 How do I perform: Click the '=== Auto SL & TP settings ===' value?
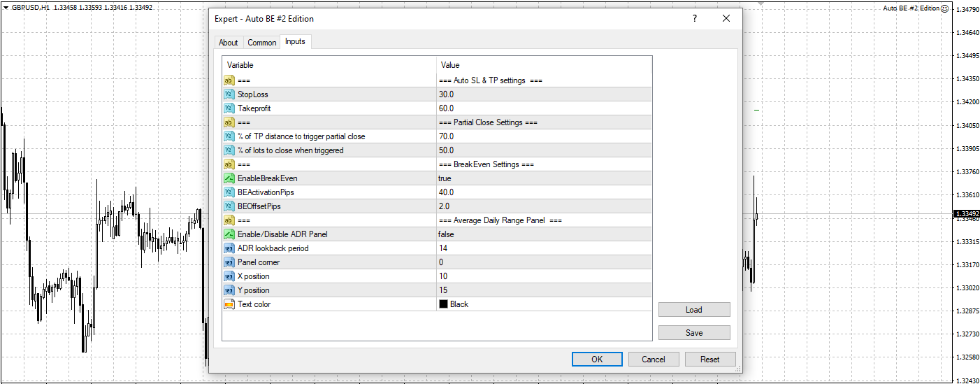tap(491, 80)
